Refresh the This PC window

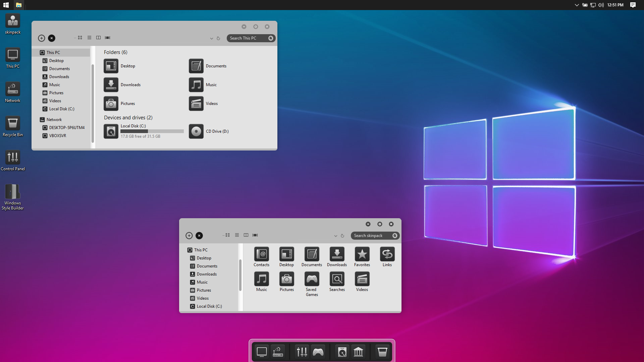tap(218, 39)
